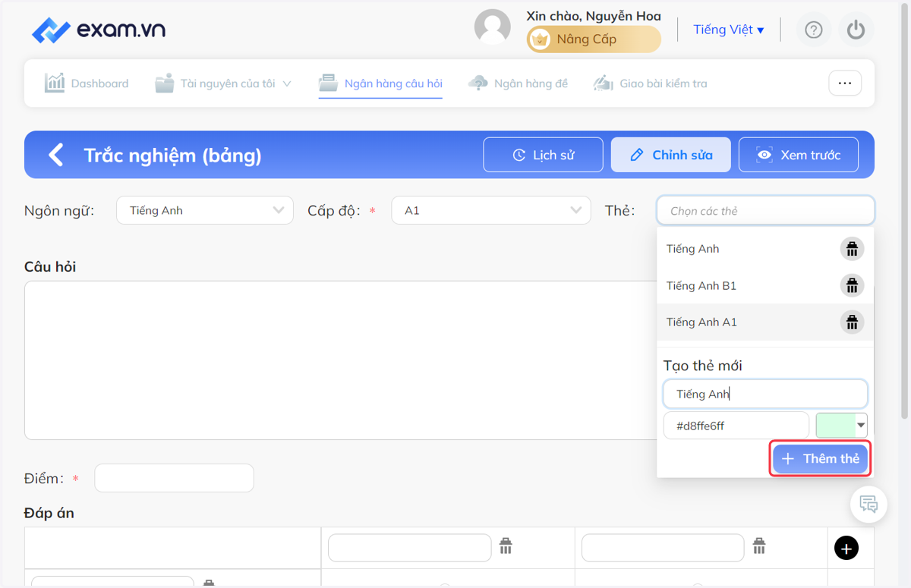Click the Xem trước preview button
Screen dimensions: 911x588
[799, 155]
